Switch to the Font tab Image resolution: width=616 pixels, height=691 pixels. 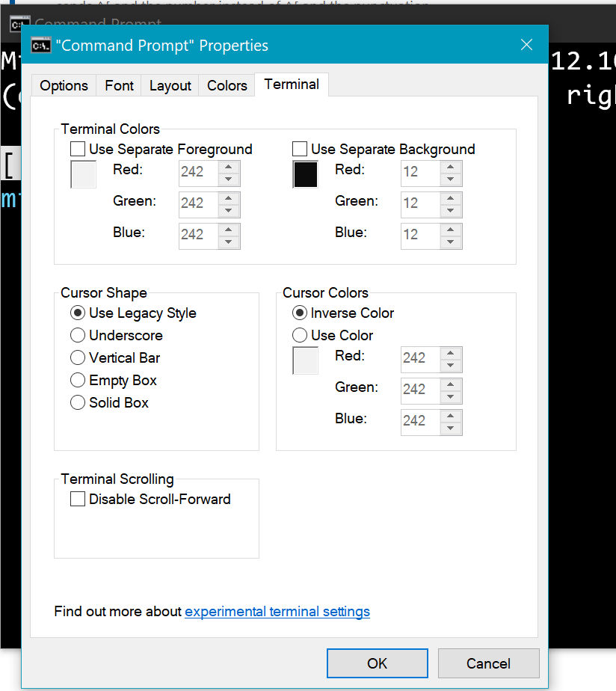[x=119, y=85]
